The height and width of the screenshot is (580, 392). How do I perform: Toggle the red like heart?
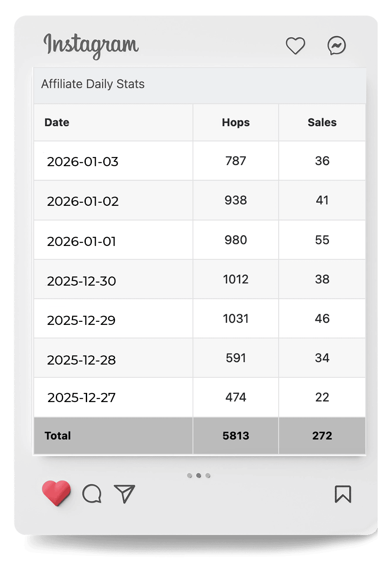pyautogui.click(x=56, y=493)
